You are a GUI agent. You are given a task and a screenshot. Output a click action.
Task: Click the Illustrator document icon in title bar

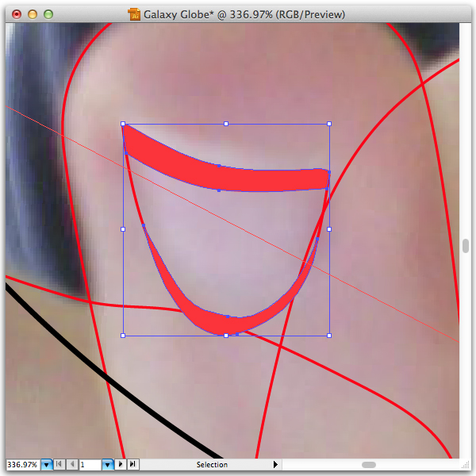(x=134, y=14)
